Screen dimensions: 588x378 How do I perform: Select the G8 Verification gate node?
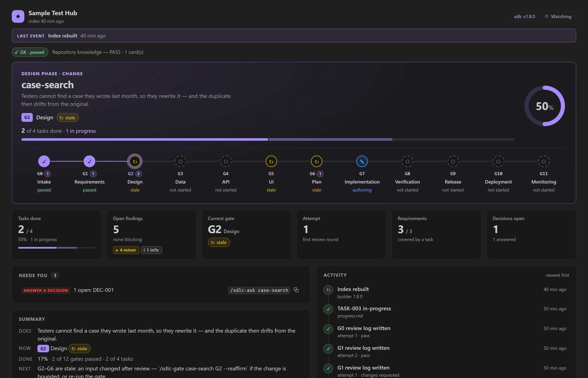point(408,161)
